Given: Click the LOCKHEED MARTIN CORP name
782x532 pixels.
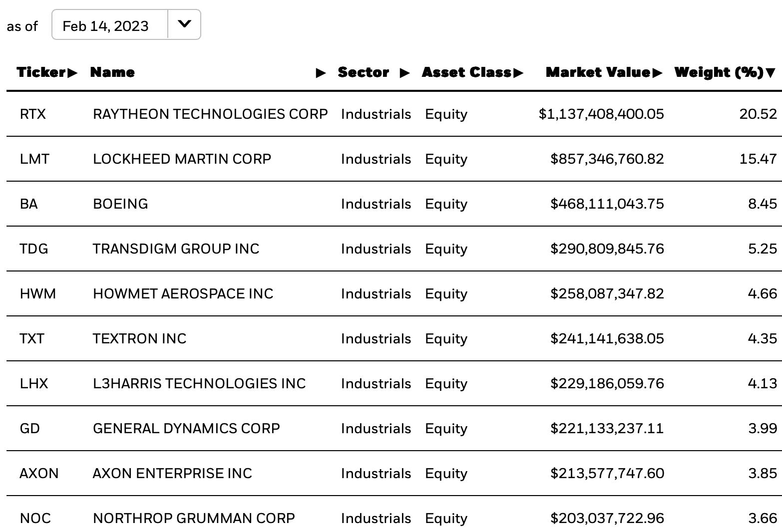Looking at the screenshot, I should pyautogui.click(x=182, y=159).
